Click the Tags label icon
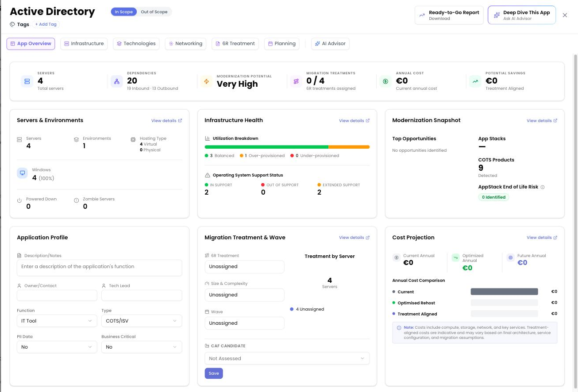The image size is (578, 392). click(x=12, y=24)
